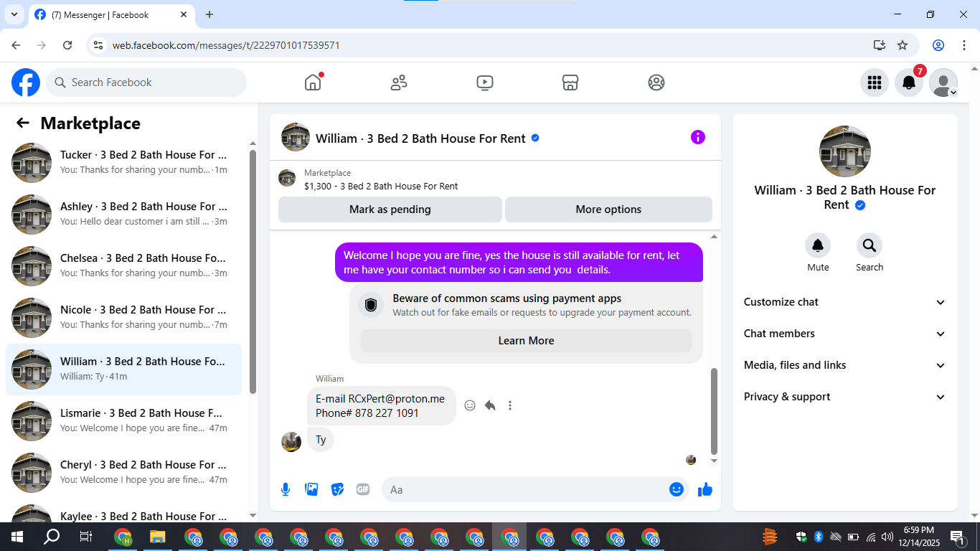980x551 pixels.
Task: Open Chrome three-dot menu
Action: [x=963, y=45]
